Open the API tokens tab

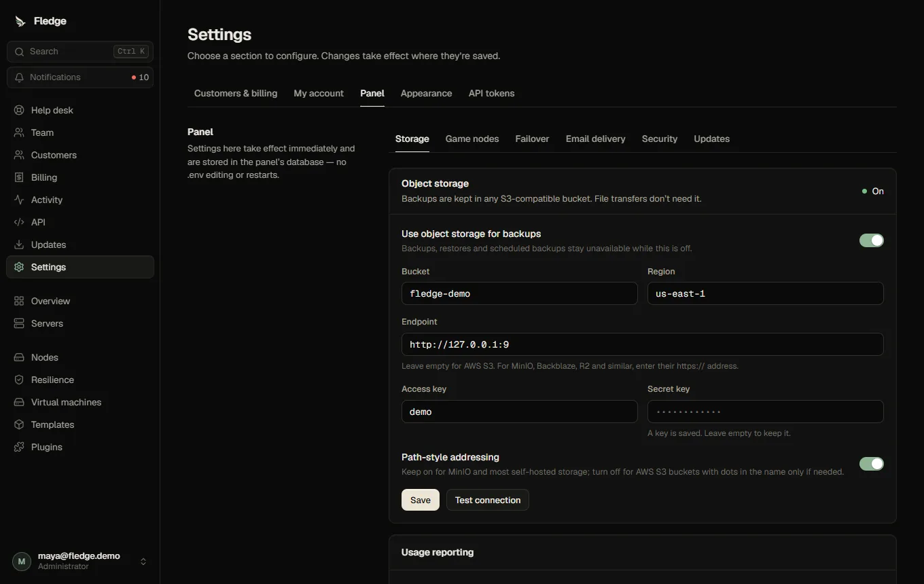491,93
